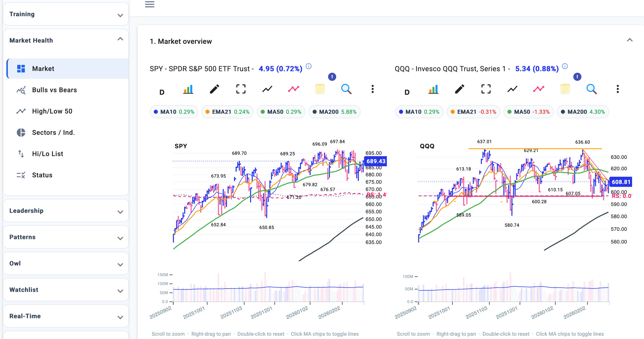
Task: Open the hamburger menu icon
Action: tap(149, 4)
